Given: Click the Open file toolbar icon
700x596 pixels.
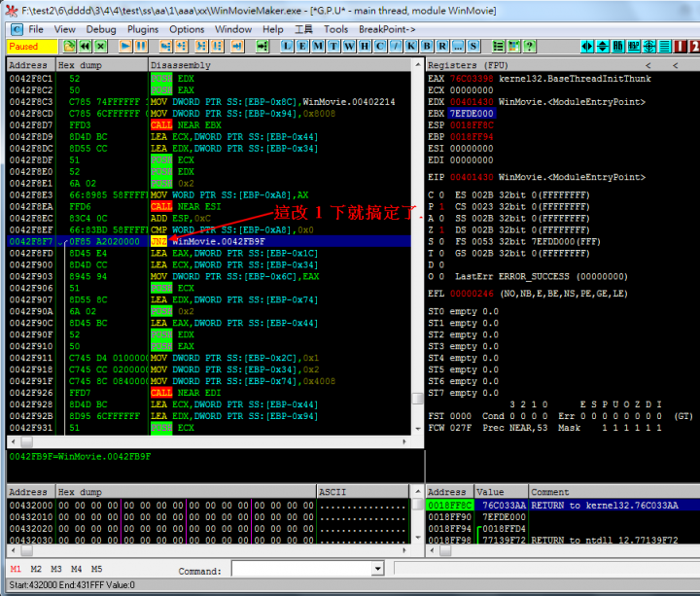Looking at the screenshot, I should coord(69,46).
